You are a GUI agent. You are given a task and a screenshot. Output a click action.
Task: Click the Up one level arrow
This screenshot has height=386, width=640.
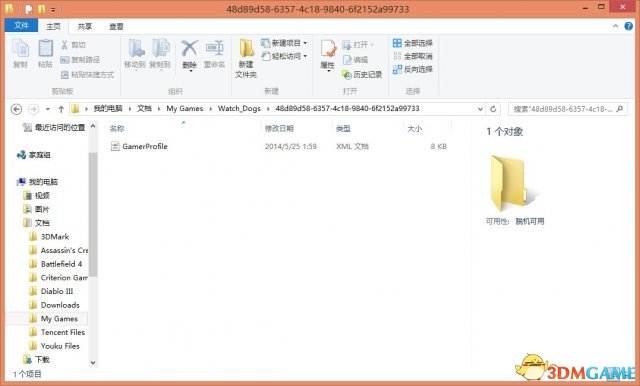click(61, 109)
